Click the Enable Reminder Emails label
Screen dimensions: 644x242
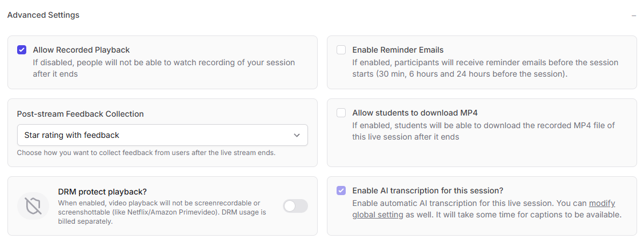coord(398,50)
